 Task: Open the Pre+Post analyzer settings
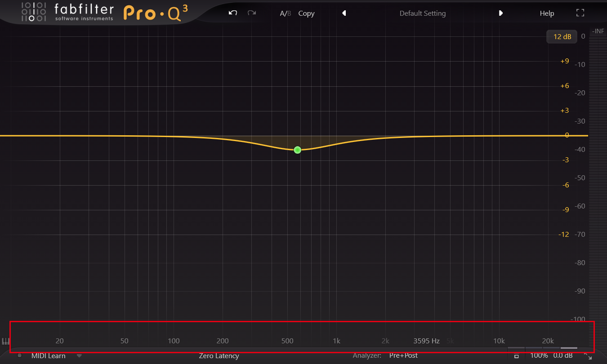[403, 355]
